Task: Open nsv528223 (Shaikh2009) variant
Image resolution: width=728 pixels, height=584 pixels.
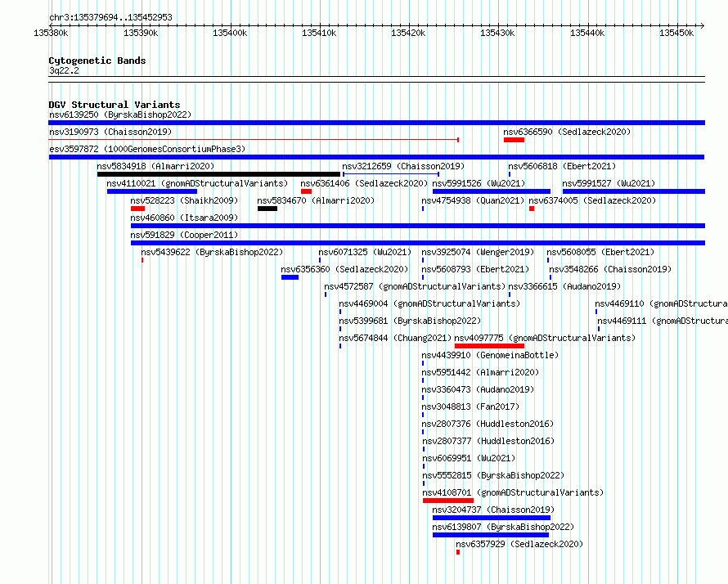Action: [x=184, y=200]
